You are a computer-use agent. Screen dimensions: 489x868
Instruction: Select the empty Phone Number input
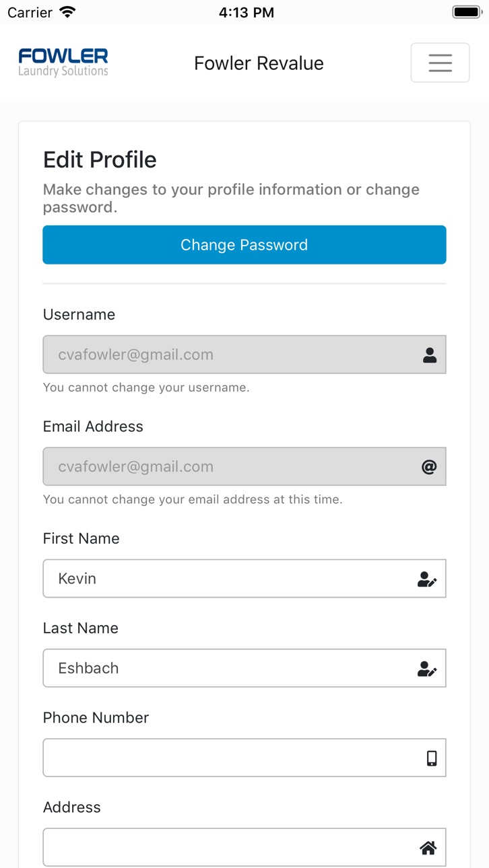[244, 758]
